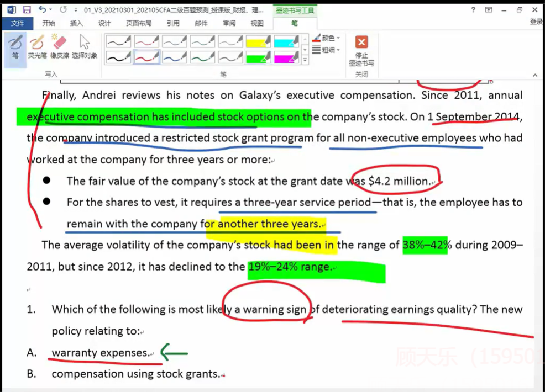Pick the magenta highlighter pen style

click(286, 57)
